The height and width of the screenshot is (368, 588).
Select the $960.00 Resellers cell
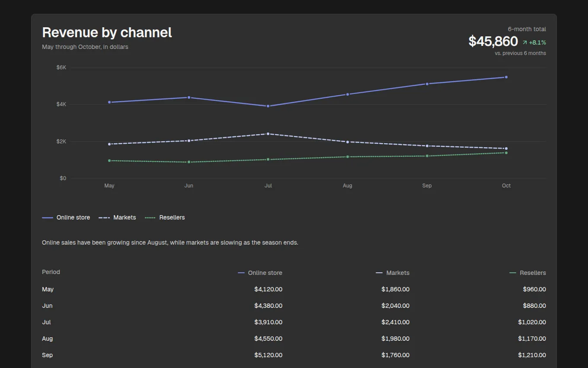coord(534,289)
